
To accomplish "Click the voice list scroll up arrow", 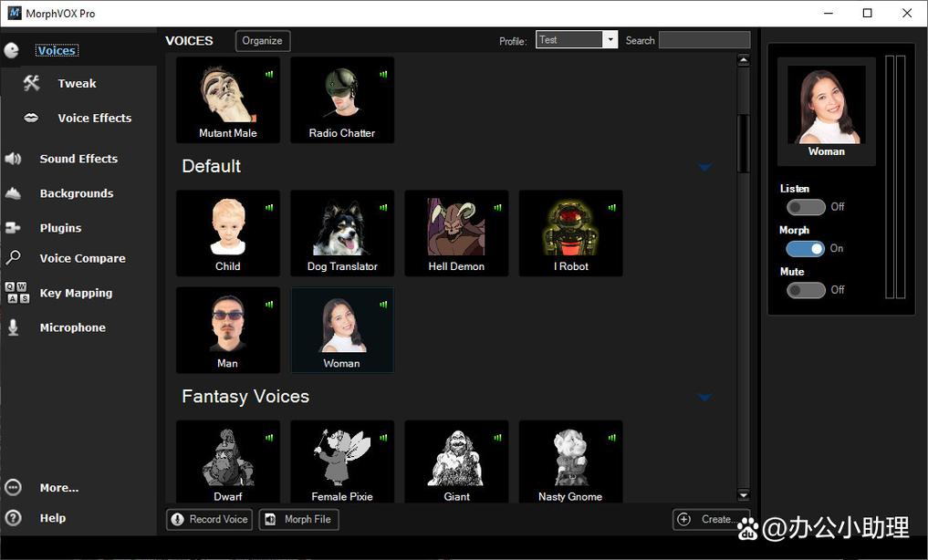I will [744, 59].
